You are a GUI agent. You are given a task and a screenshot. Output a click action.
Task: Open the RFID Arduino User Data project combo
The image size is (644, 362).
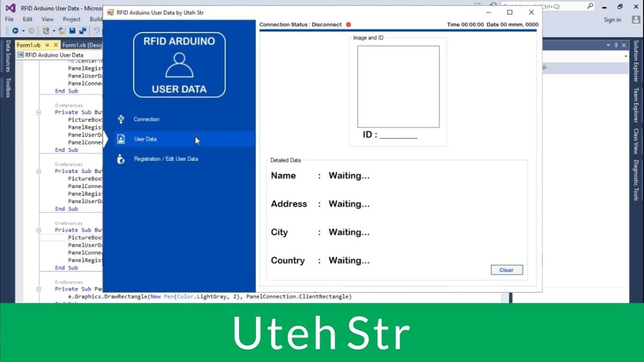59,55
